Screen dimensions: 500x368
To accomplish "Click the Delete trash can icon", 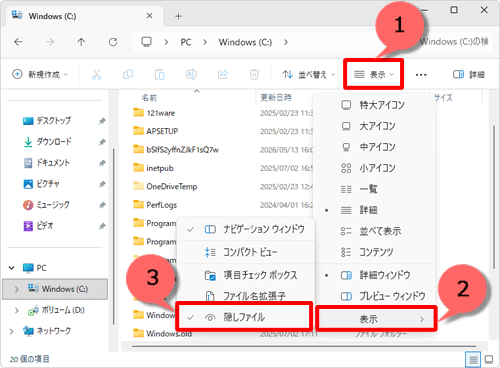I will (x=254, y=74).
